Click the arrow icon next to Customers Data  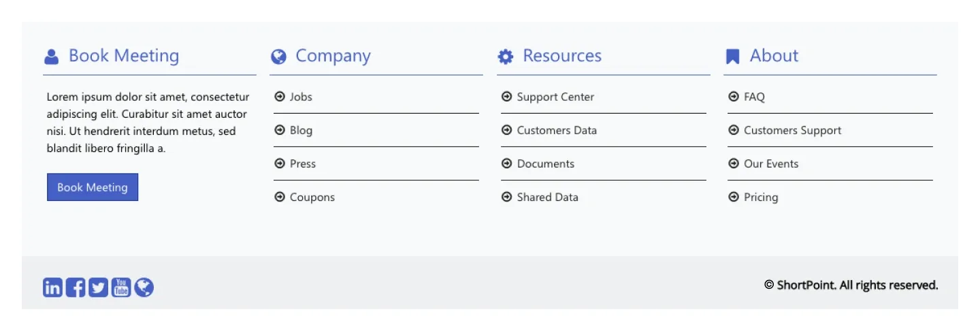[506, 130]
